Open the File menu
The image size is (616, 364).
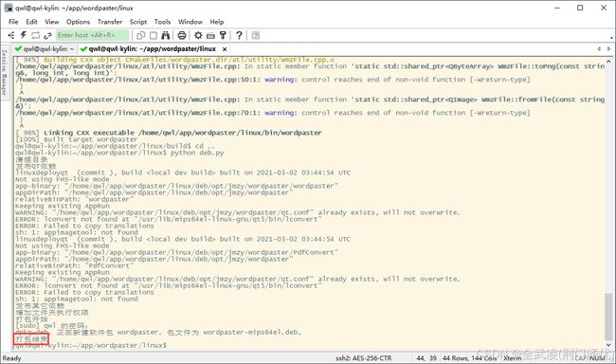(x=13, y=22)
